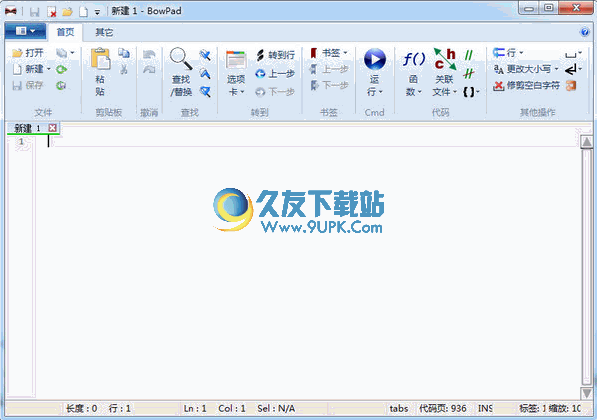597x420 pixels.
Task: Click the blank new-document icon in quick access toolbar
Action: tap(83, 11)
